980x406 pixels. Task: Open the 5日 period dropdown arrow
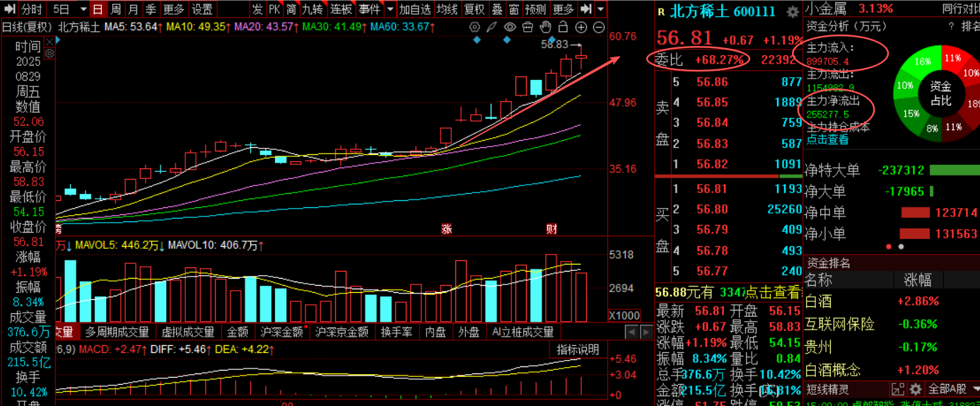tap(83, 9)
